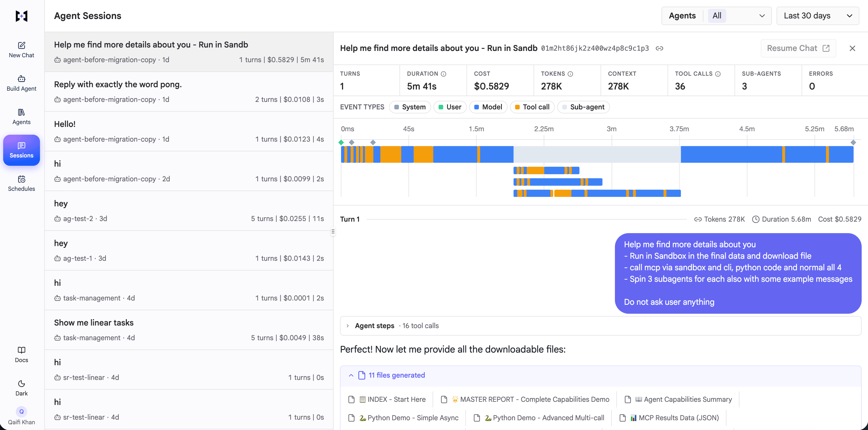868x430 pixels.
Task: Click the Tool Calls info icon
Action: point(718,74)
